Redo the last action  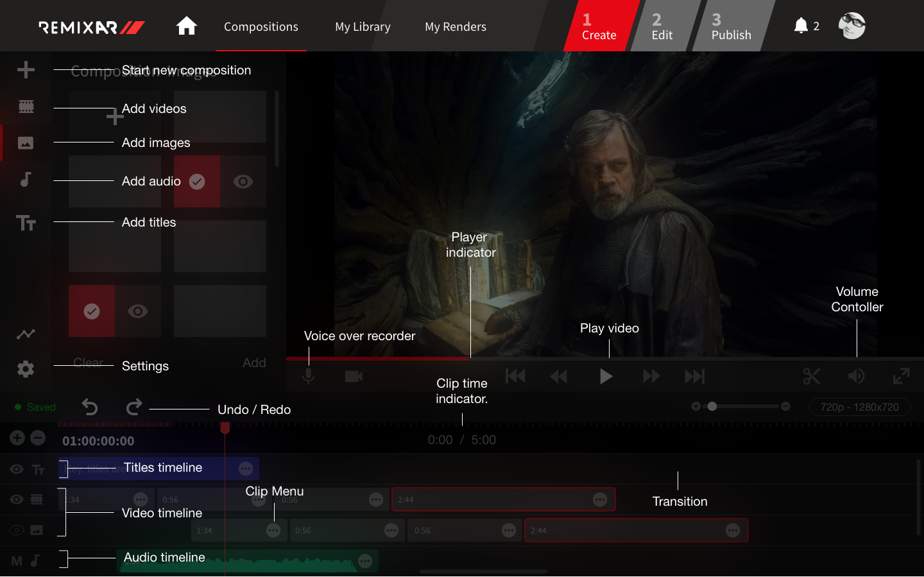click(x=134, y=407)
